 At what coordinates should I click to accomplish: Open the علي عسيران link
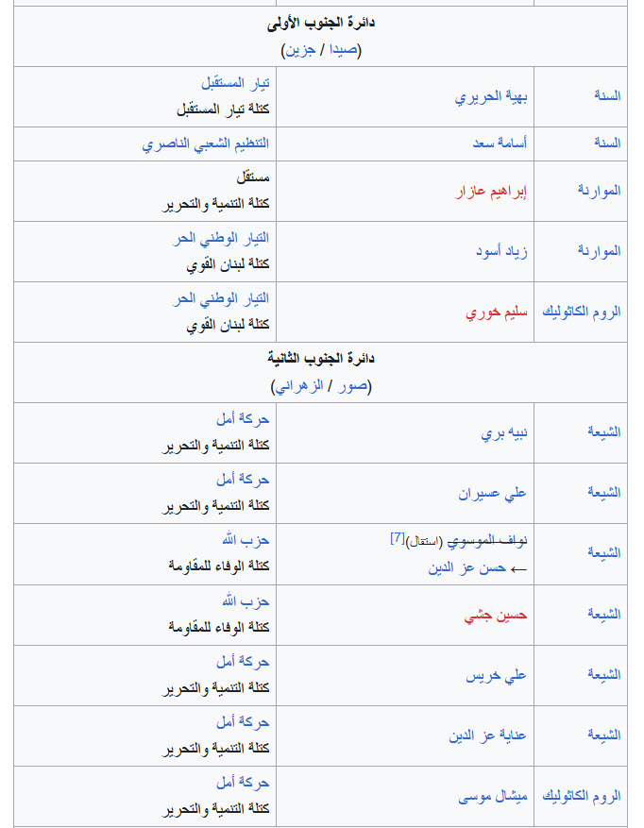pos(492,494)
